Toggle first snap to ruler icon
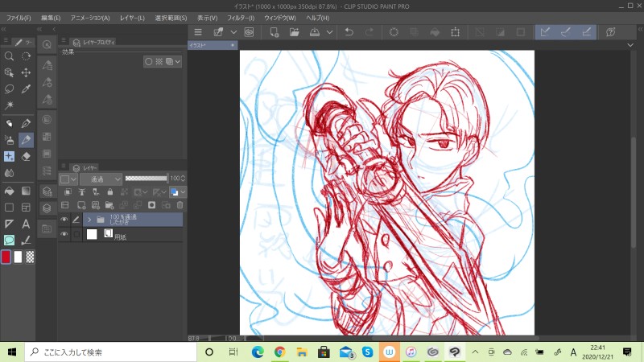The width and height of the screenshot is (644, 362). [x=545, y=32]
